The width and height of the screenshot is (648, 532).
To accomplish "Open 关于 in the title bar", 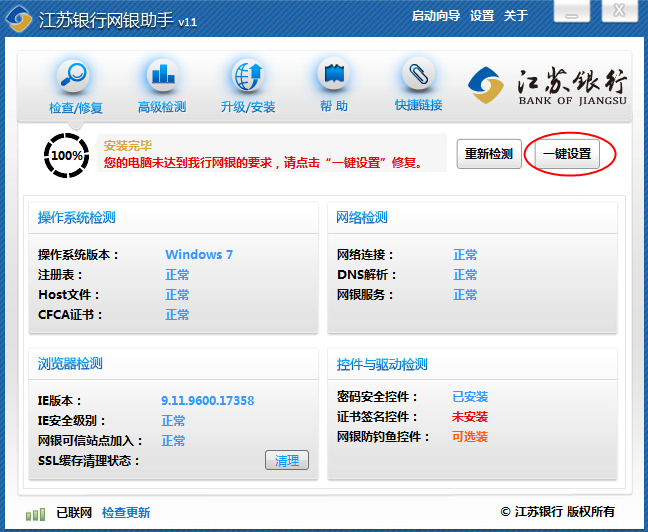I will click(x=515, y=16).
